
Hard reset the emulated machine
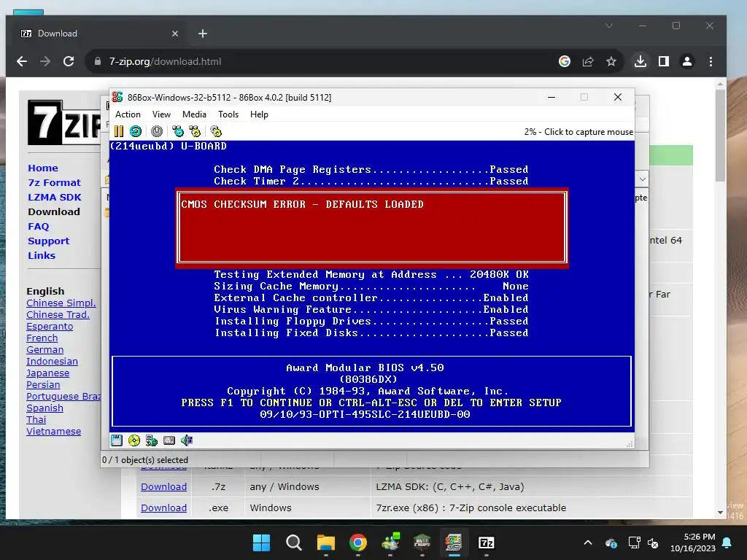136,131
